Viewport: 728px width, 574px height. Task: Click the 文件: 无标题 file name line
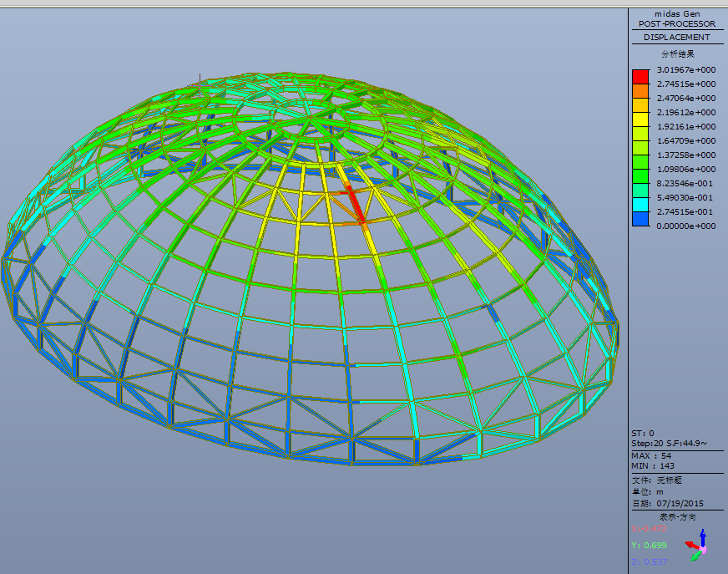(657, 480)
